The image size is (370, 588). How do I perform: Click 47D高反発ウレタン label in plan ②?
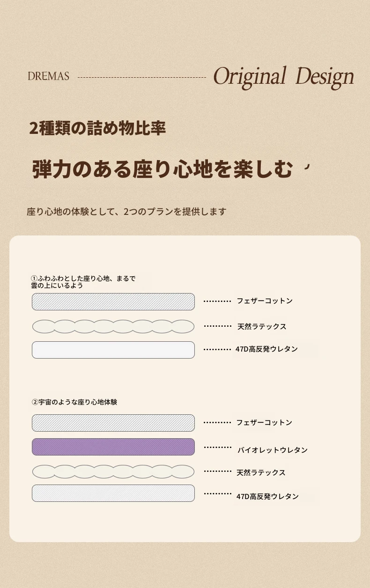click(x=267, y=496)
